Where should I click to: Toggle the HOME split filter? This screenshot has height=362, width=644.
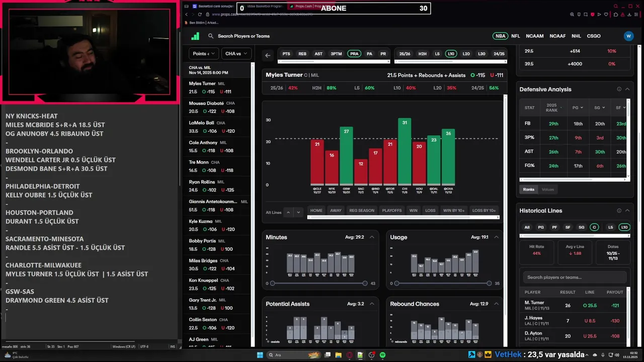[316, 211]
